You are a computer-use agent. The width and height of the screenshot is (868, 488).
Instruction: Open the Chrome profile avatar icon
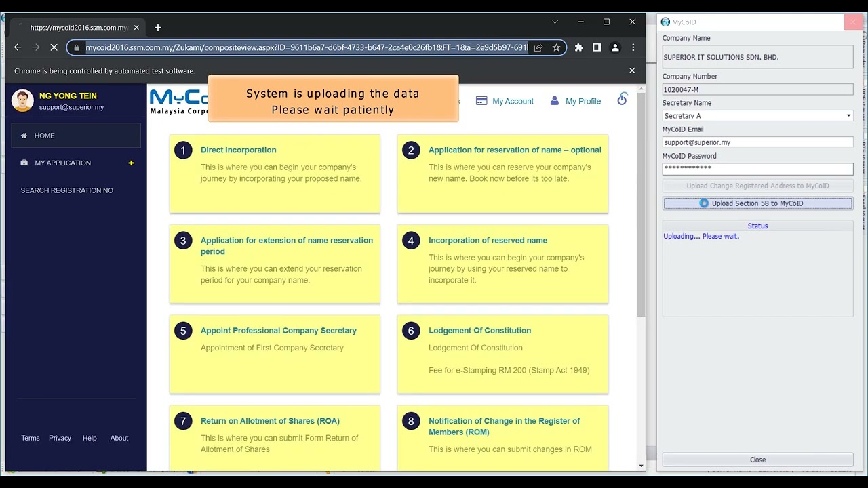coord(615,47)
